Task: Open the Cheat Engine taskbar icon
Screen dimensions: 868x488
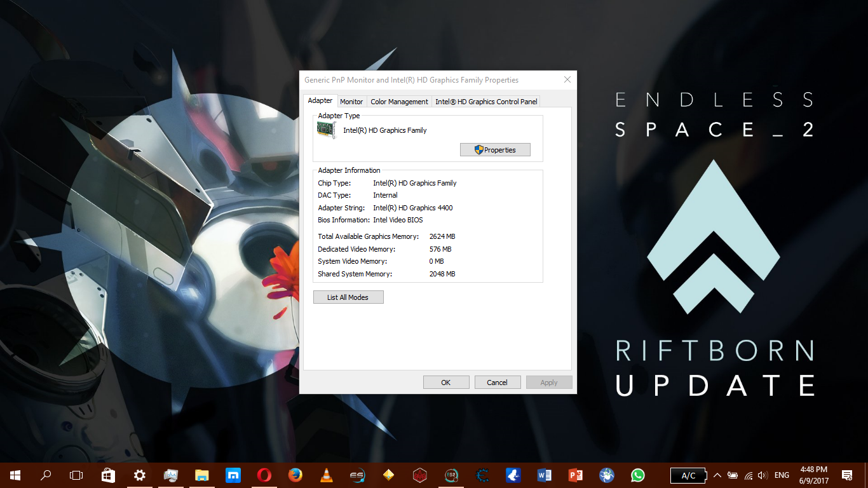Action: coord(482,475)
